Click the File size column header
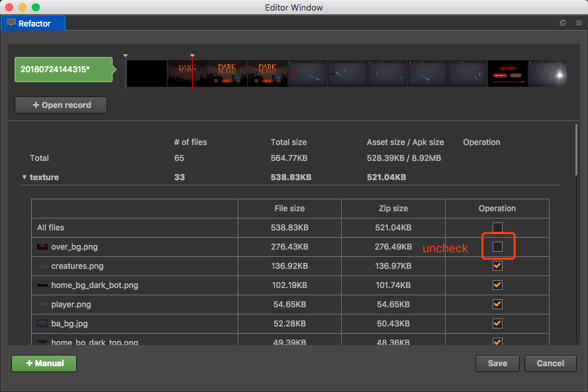This screenshot has height=392, width=588. point(289,208)
